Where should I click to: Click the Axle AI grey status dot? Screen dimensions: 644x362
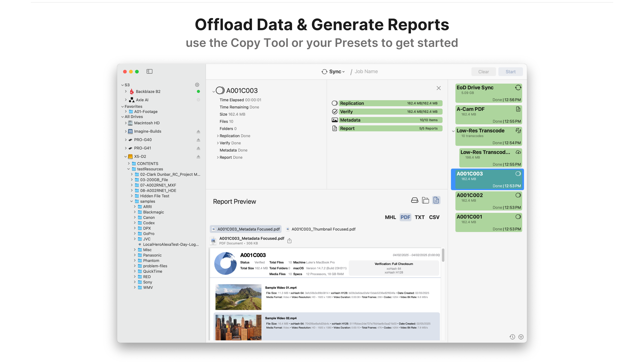[x=198, y=100]
